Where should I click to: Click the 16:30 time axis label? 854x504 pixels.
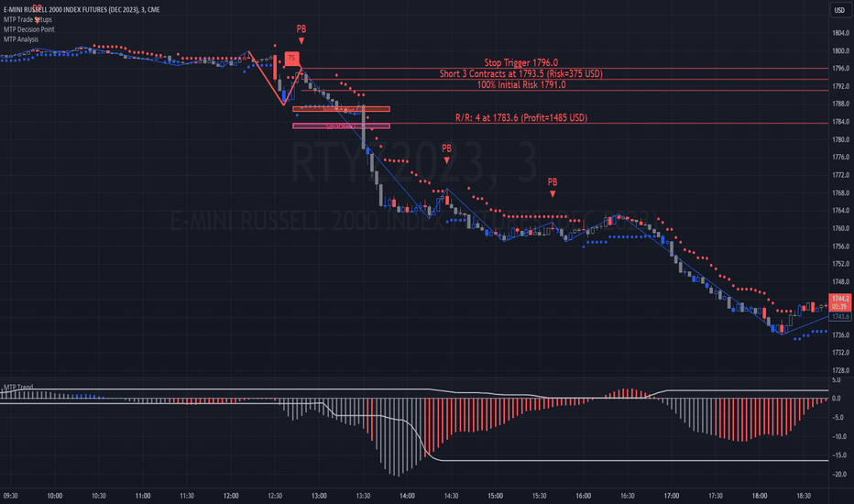[x=628, y=496]
